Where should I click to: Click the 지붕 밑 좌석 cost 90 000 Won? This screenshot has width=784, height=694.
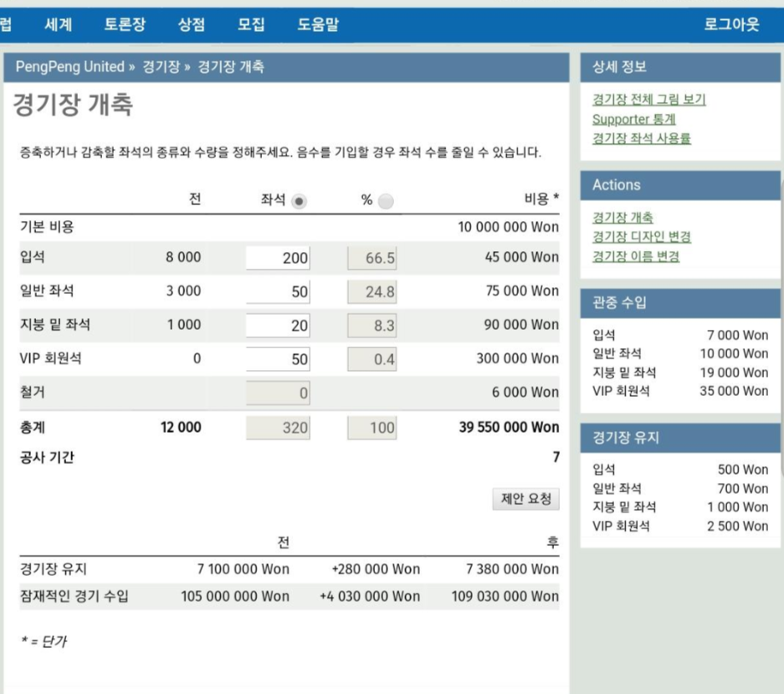pyautogui.click(x=521, y=324)
